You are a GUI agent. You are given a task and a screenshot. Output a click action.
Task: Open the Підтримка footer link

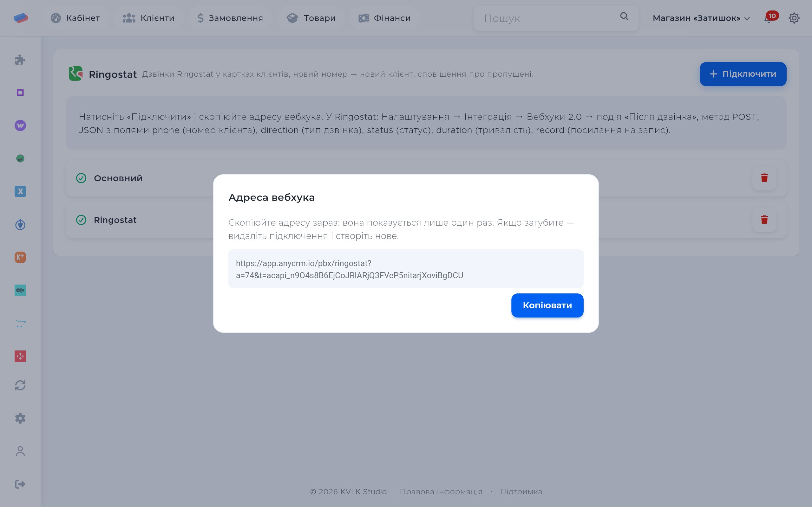(x=521, y=491)
